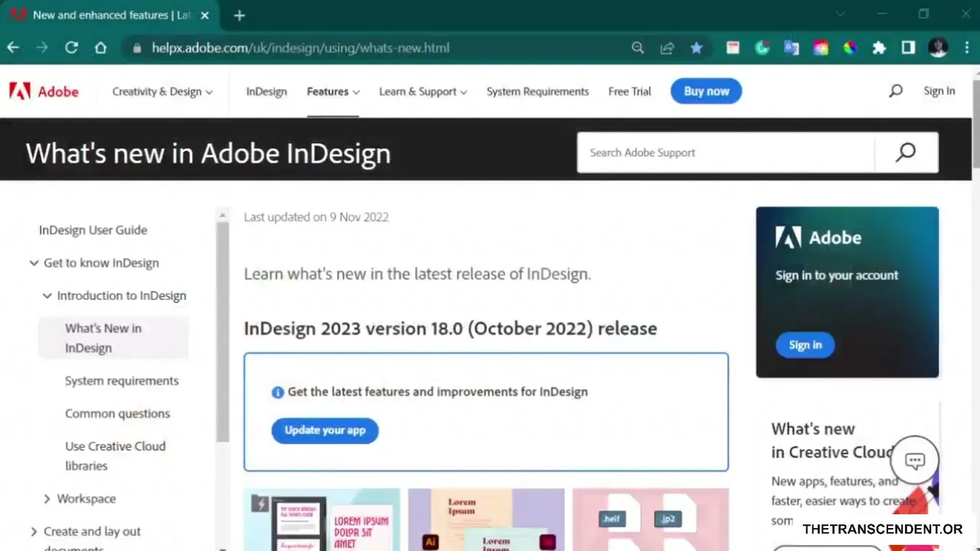Click the address bar URL
980x551 pixels.
[300, 47]
